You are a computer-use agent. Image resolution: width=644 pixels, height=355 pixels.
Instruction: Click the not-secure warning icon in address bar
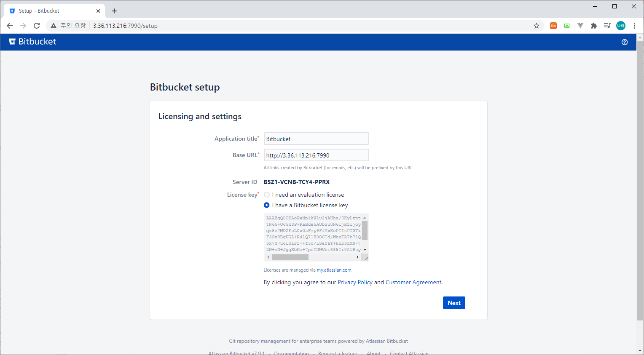pos(54,26)
